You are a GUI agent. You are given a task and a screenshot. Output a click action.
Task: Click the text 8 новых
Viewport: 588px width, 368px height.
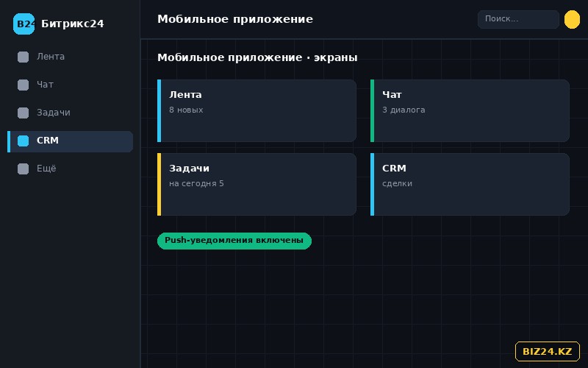pos(186,110)
